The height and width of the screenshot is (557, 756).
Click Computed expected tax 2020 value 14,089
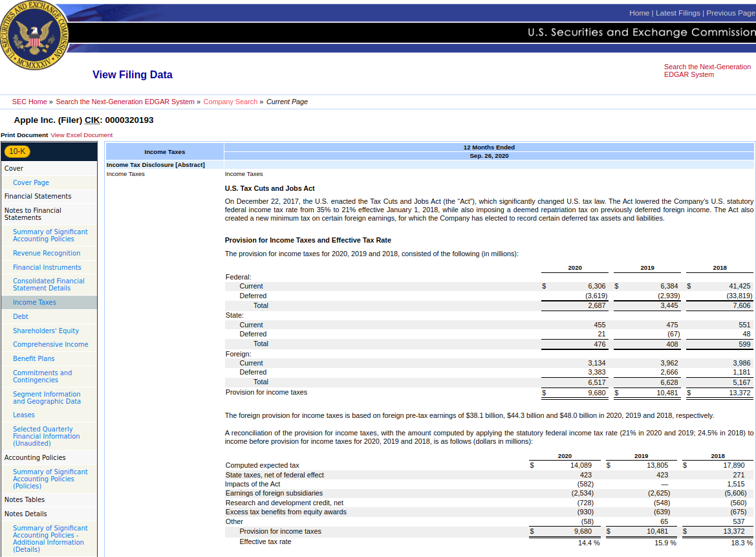[x=581, y=465]
